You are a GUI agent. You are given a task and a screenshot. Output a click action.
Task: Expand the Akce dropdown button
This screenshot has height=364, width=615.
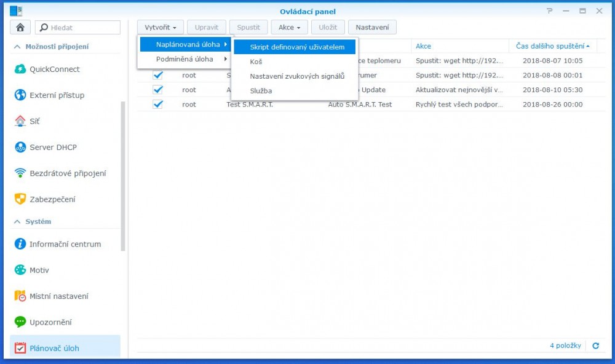point(289,27)
